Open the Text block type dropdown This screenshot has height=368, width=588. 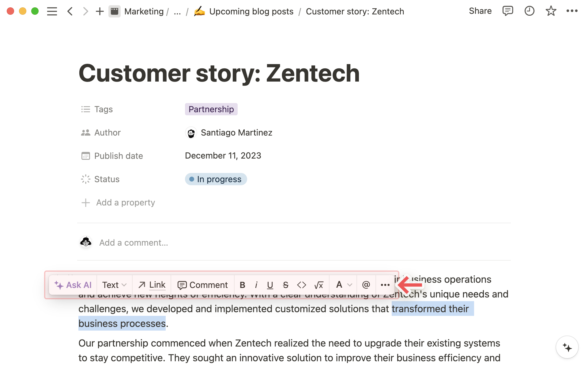point(114,285)
